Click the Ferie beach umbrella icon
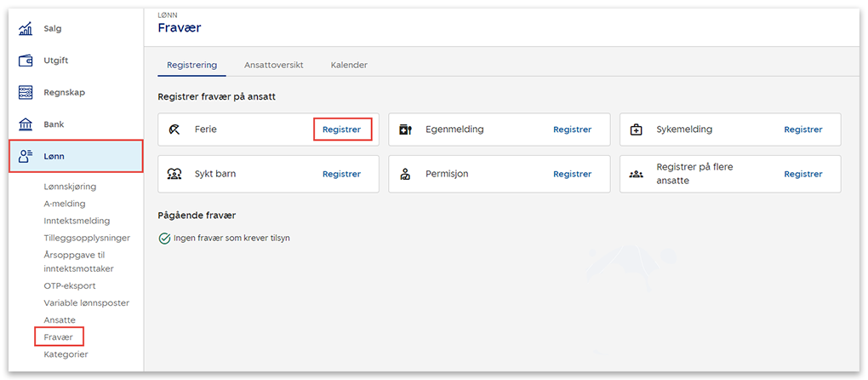Screen dimensions: 868x380 174,130
